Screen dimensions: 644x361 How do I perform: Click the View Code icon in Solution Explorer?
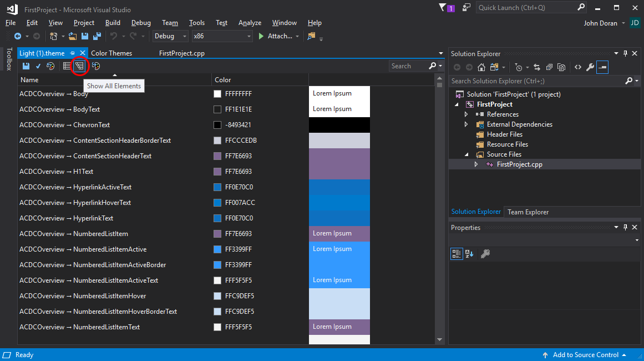[578, 67]
